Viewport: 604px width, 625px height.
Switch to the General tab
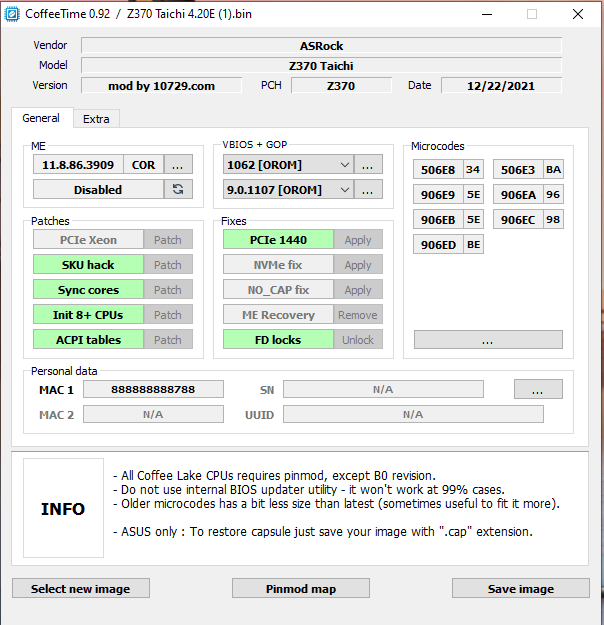click(41, 118)
